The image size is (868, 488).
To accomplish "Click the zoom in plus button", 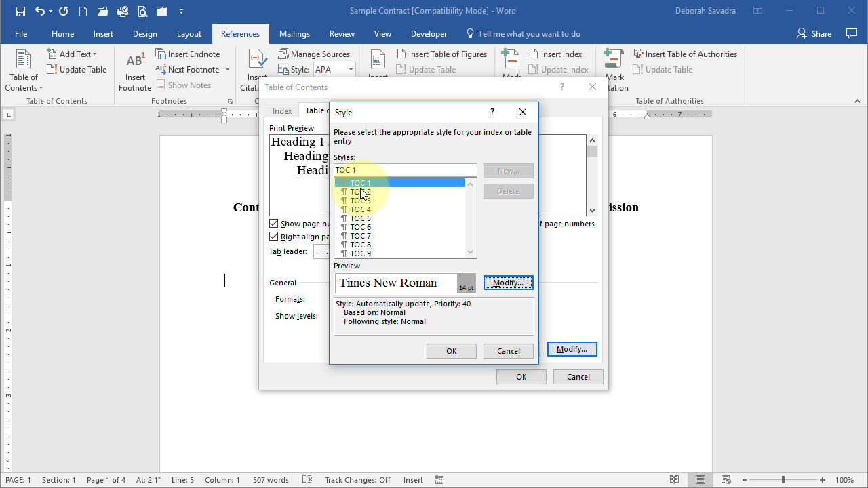I will [823, 480].
